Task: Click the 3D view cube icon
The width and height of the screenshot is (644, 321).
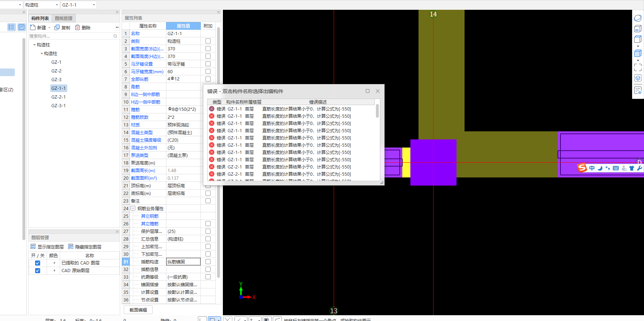Action: pos(638,29)
